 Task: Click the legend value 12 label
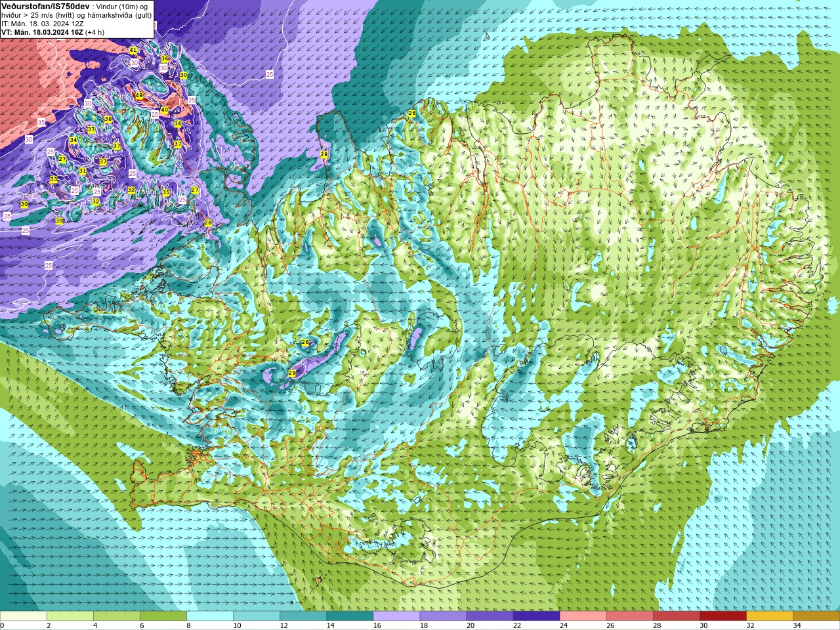[283, 625]
